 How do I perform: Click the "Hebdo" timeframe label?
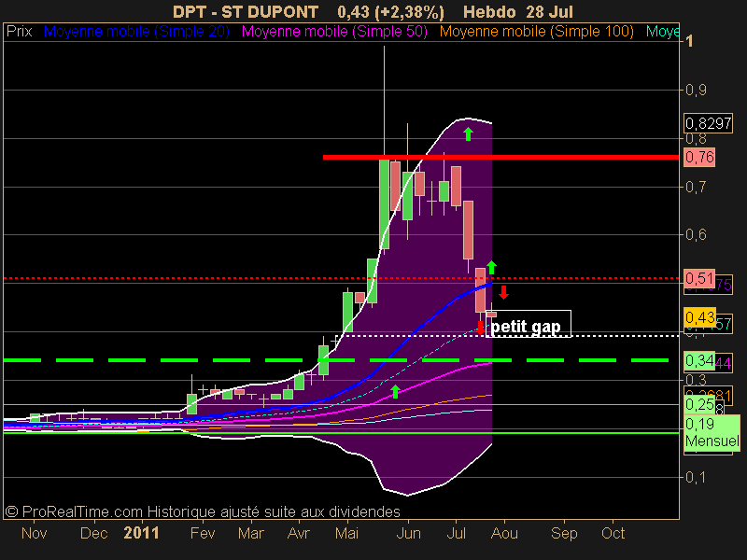click(489, 12)
